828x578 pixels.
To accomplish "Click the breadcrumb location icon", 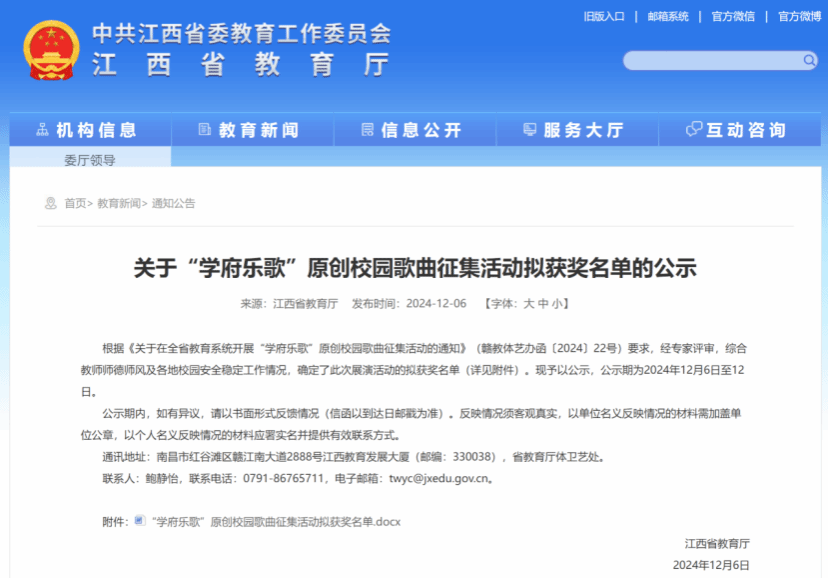I will click(x=50, y=203).
